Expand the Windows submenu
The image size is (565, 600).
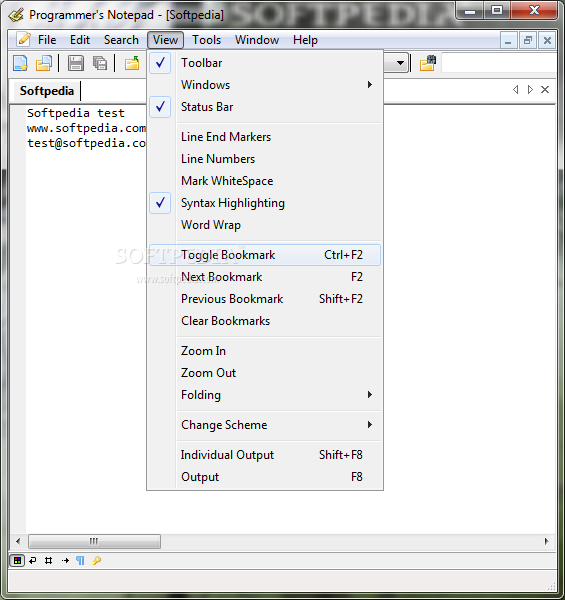click(x=265, y=85)
